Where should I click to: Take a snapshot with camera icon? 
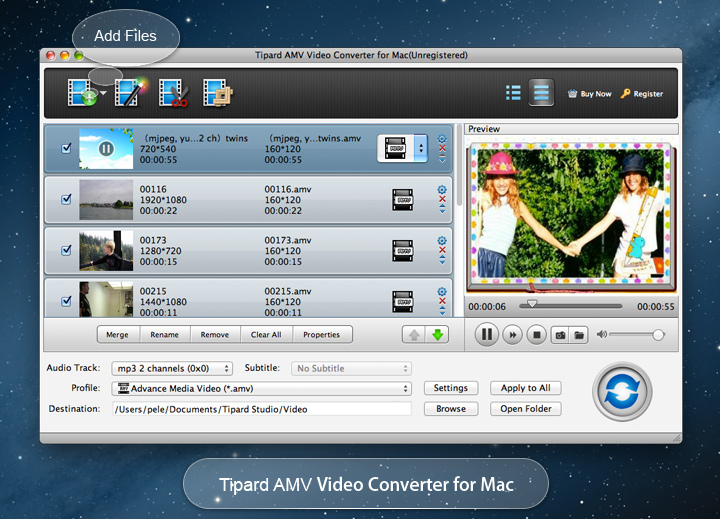pos(560,335)
